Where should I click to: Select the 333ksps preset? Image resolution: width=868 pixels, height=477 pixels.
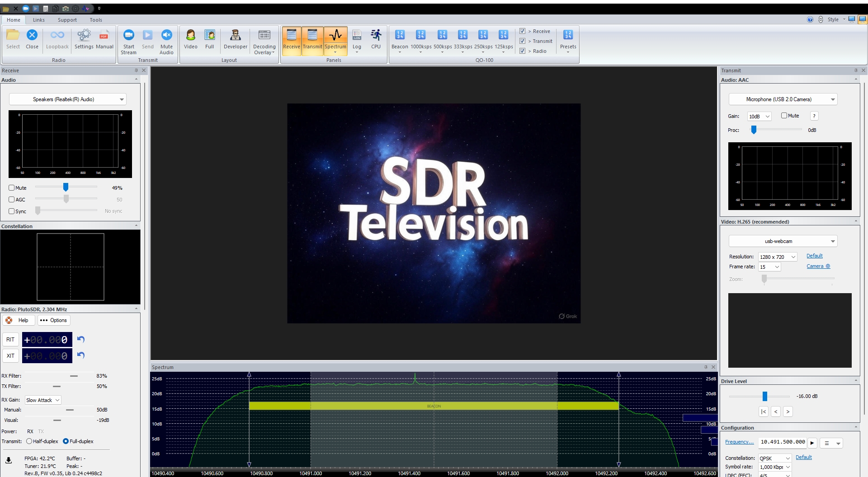[x=463, y=41]
